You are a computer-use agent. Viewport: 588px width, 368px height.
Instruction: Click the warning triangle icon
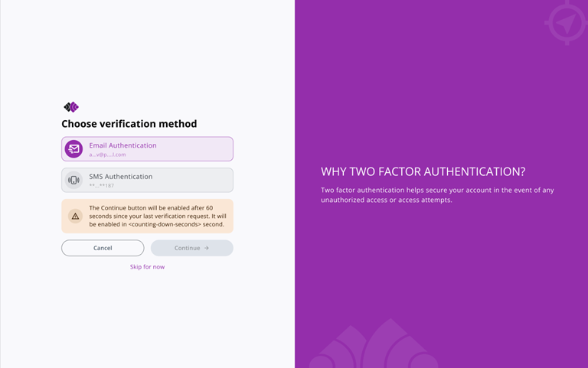click(75, 217)
